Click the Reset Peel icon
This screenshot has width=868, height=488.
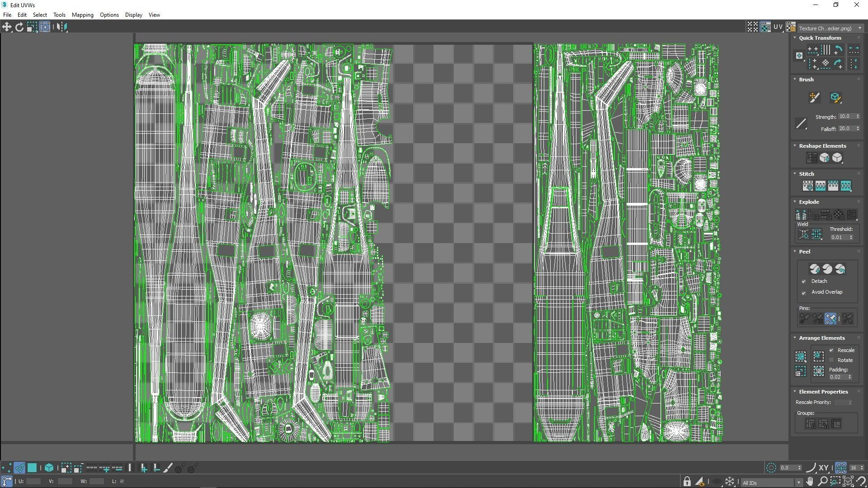point(840,269)
